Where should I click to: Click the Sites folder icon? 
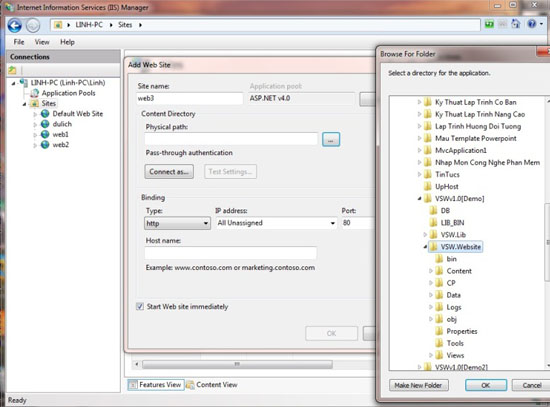point(34,104)
